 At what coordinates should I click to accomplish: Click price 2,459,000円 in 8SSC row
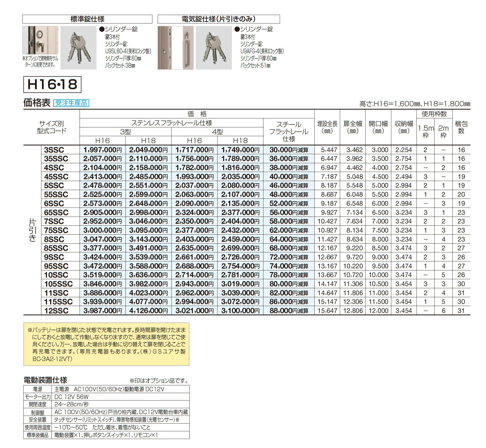click(240, 239)
